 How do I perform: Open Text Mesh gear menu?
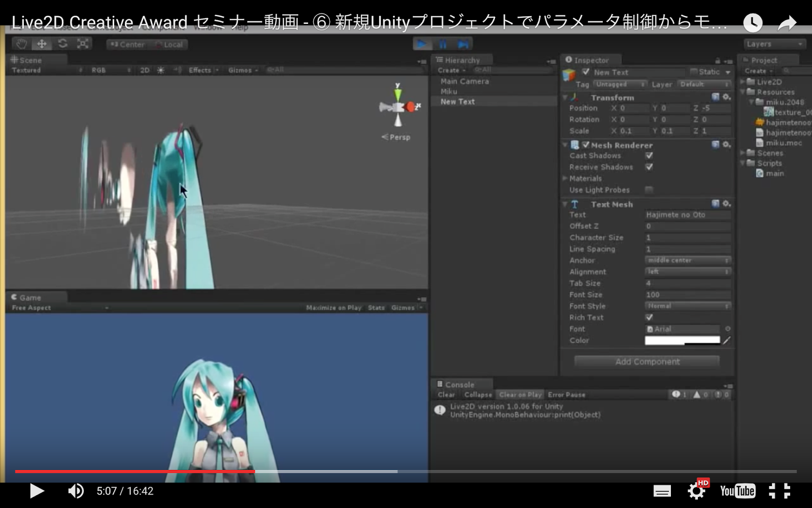click(727, 204)
